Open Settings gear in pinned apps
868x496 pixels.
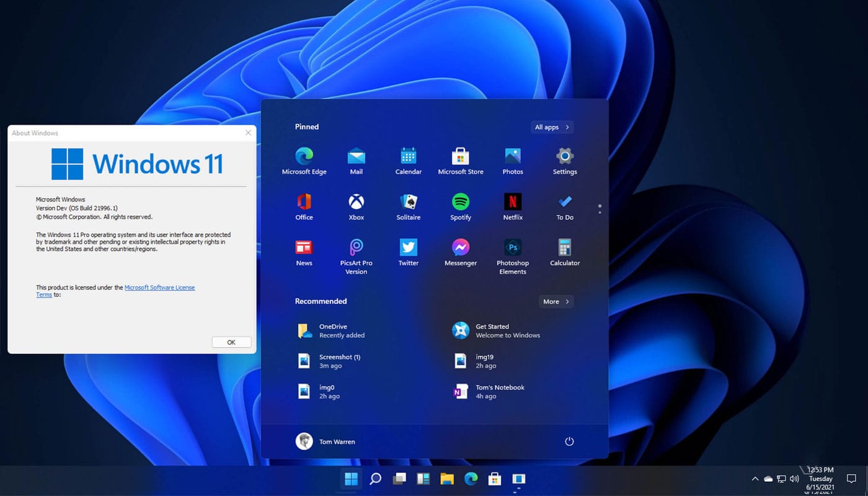click(565, 161)
